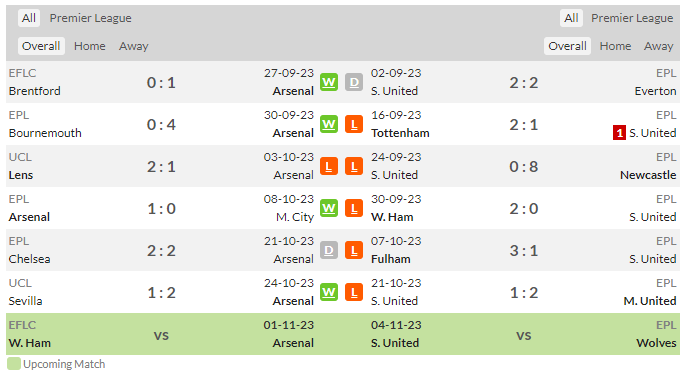This screenshot has height=378, width=683.
Task: Click the W badge for Sevilla match
Action: point(329,292)
